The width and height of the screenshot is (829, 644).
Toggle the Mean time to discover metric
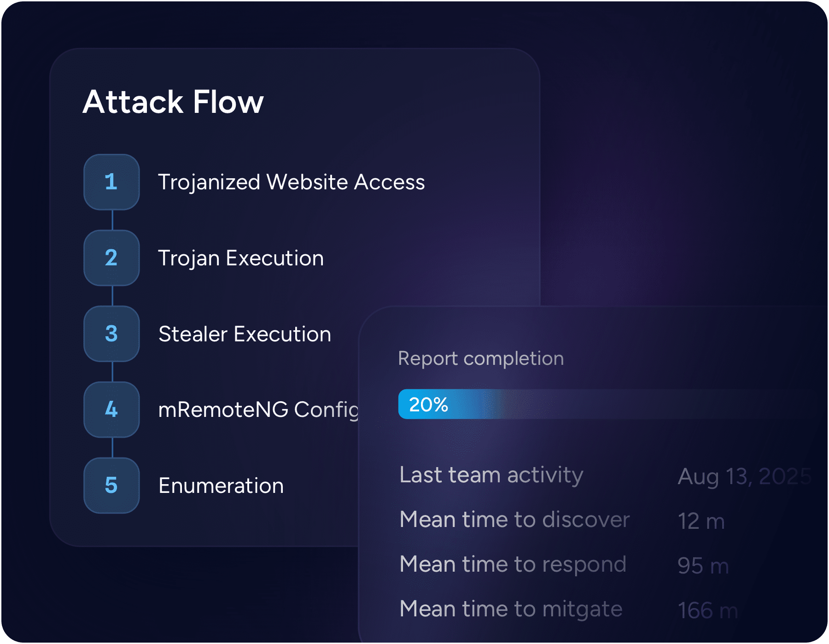[x=514, y=519]
